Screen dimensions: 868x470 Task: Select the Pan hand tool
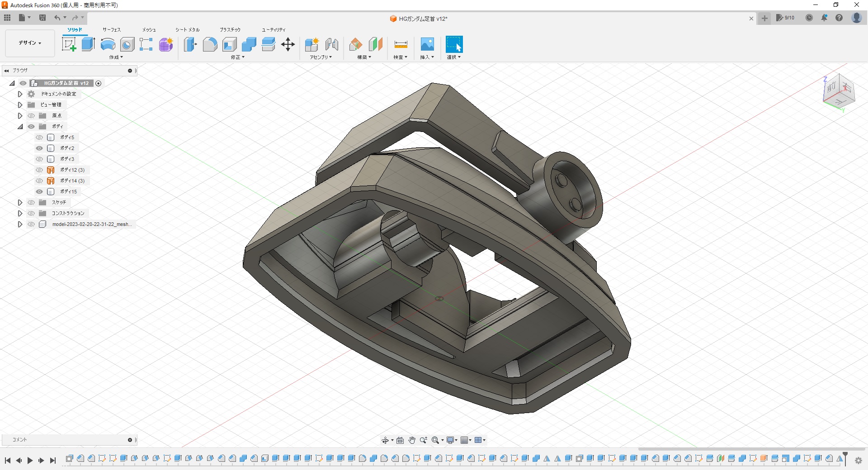tap(412, 440)
